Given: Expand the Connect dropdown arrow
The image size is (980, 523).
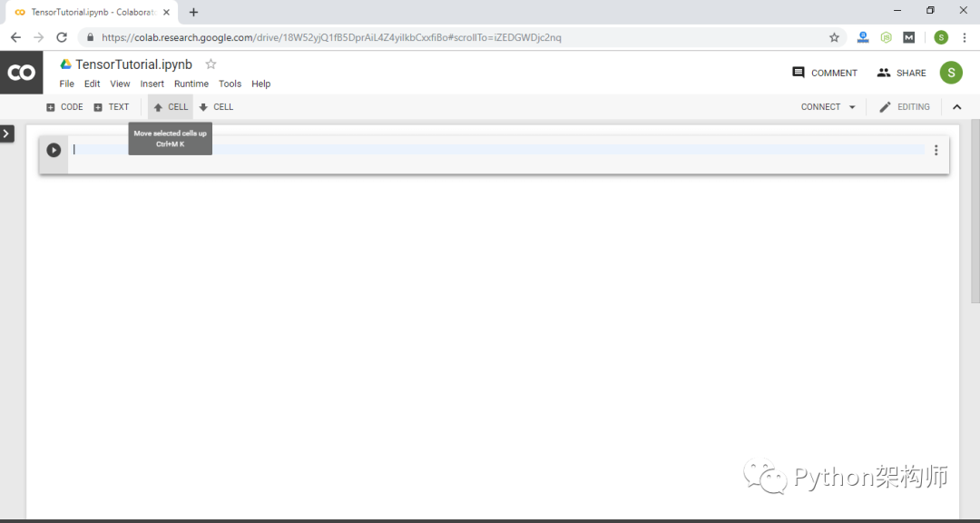Looking at the screenshot, I should coord(852,107).
